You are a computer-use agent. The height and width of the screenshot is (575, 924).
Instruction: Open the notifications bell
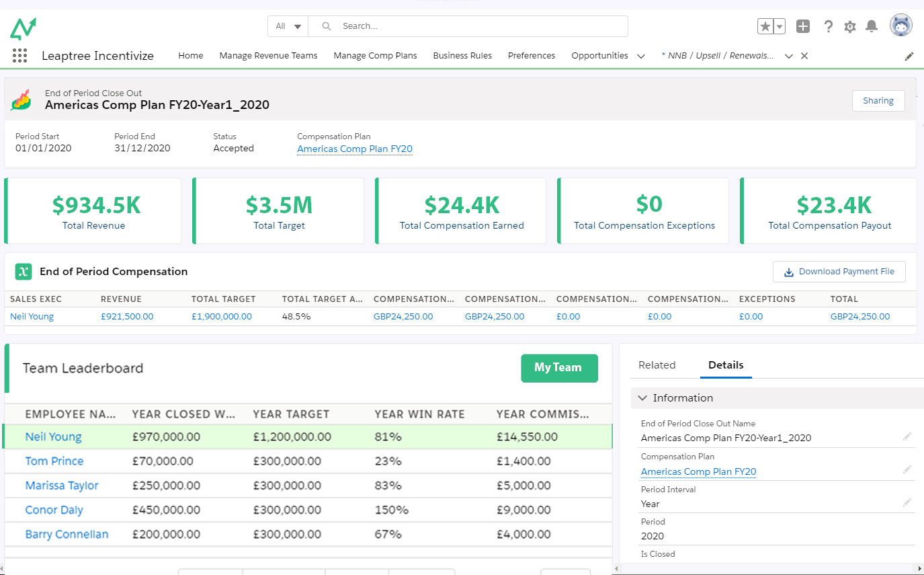click(x=872, y=26)
